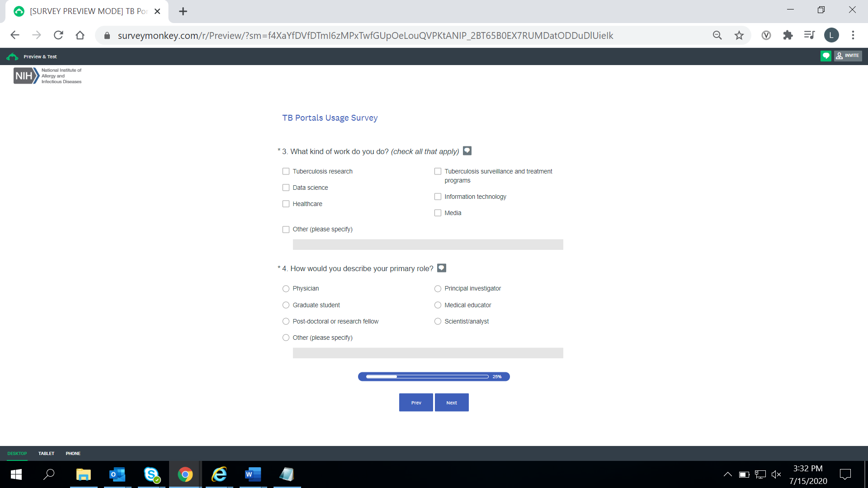Expand the hidden system tray icons

727,474
